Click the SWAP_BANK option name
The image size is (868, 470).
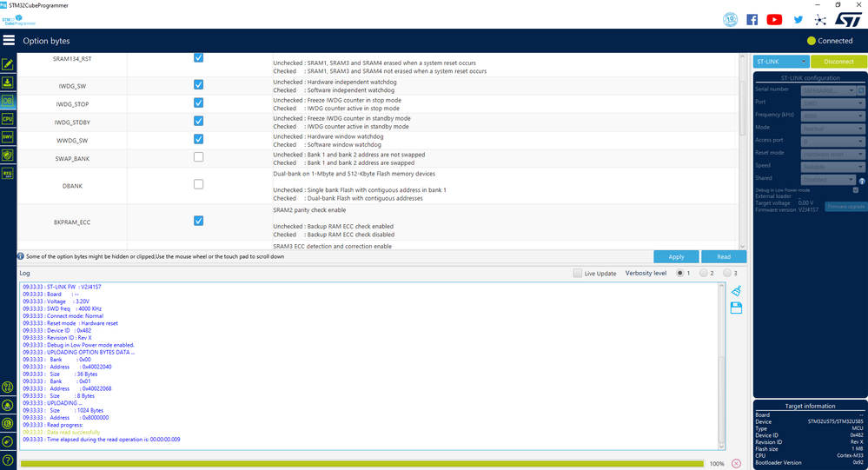click(72, 159)
